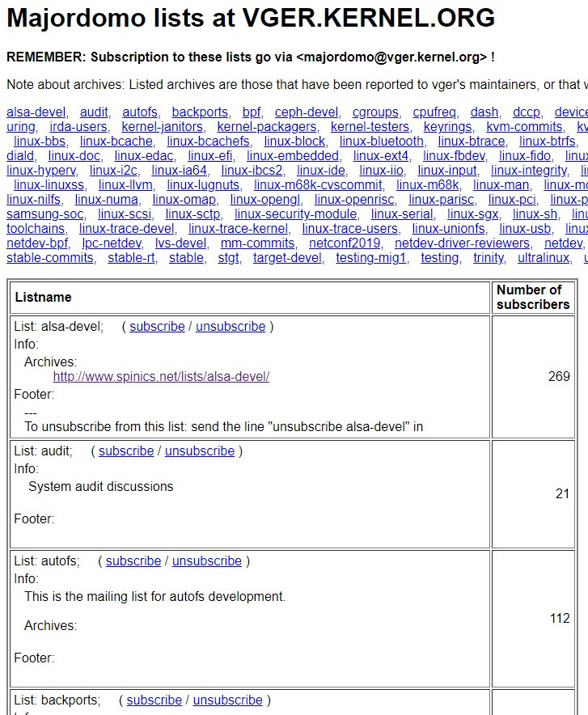Open the spinics alsa-devel archive URL
This screenshot has width=588, height=715.
pyautogui.click(x=162, y=377)
